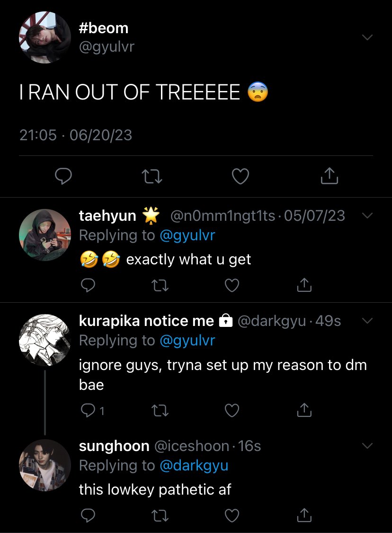The width and height of the screenshot is (392, 533).
Task: View #beom's profile picture
Action: pyautogui.click(x=45, y=37)
